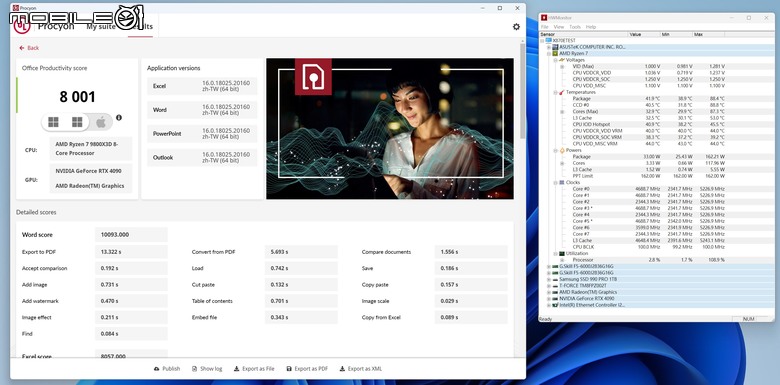
Task: Click the Export as PDF label
Action: click(311, 369)
